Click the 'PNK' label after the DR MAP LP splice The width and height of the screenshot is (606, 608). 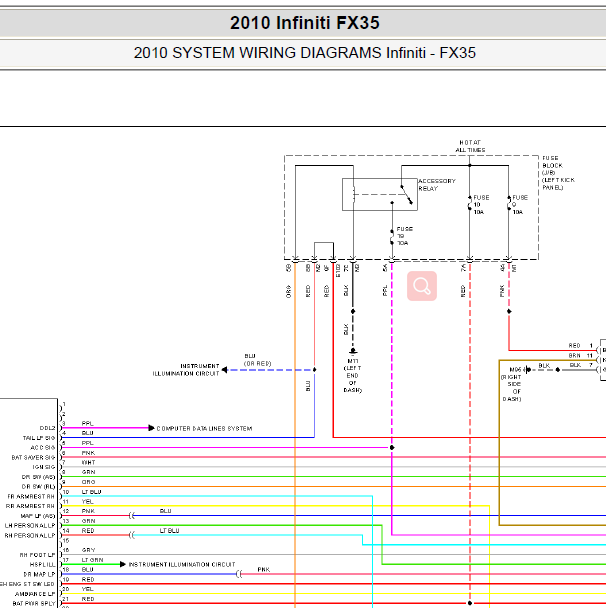point(264,569)
